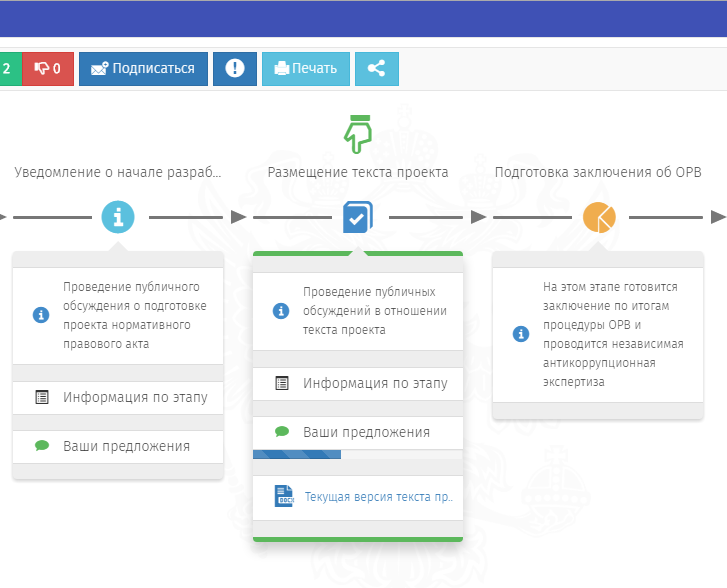Click the thumbs-down dislike button

coord(48,69)
